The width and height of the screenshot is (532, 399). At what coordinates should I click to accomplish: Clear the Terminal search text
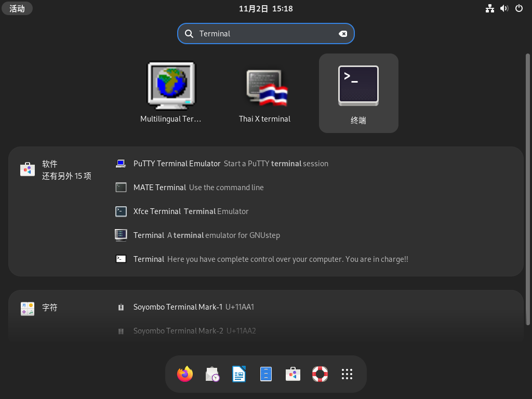click(x=343, y=34)
